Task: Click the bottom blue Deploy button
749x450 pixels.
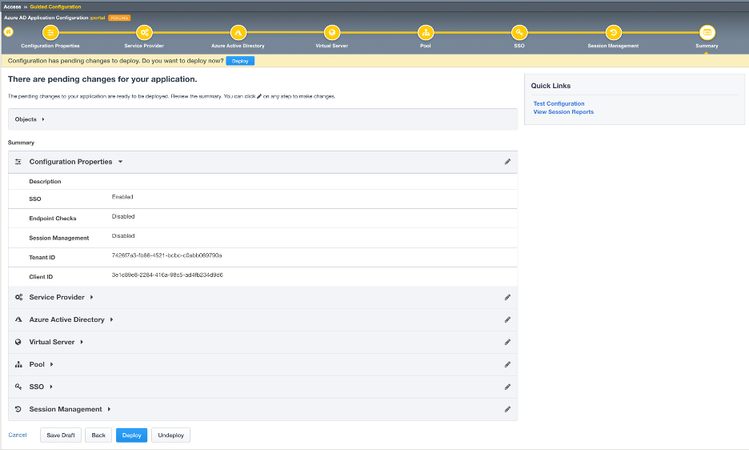Action: (x=131, y=435)
